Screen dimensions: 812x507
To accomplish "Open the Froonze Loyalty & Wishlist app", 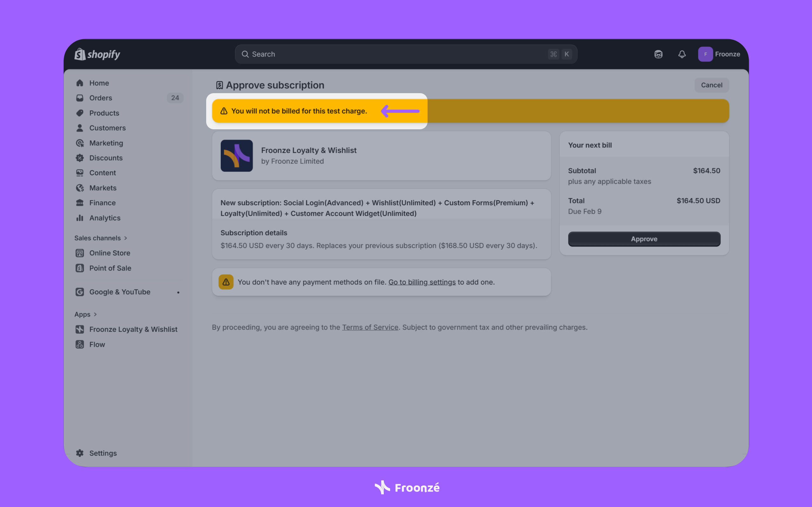I will point(133,329).
